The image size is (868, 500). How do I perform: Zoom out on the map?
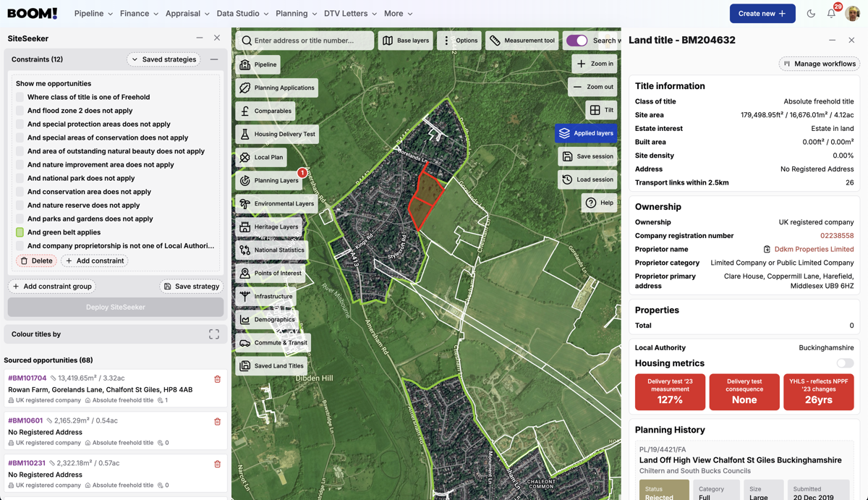tap(593, 87)
